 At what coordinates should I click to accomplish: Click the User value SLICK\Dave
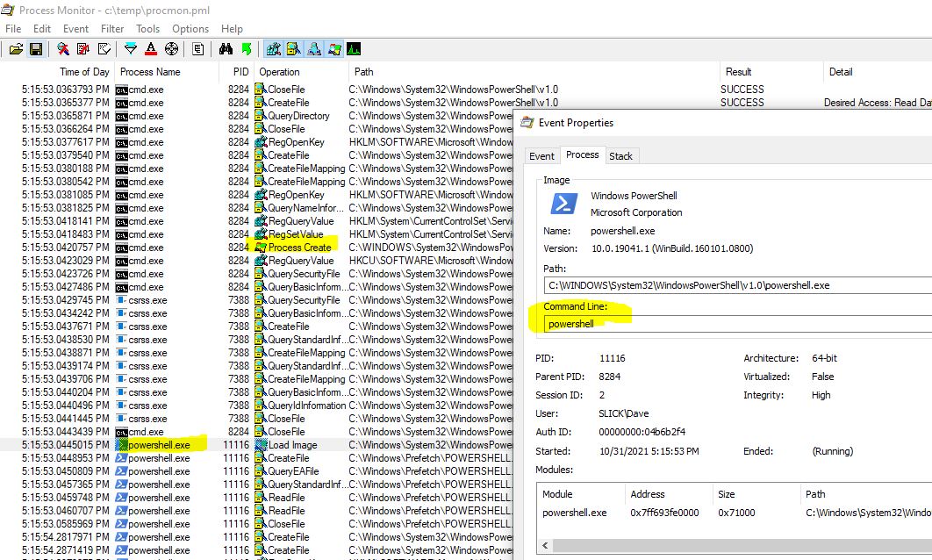623,413
